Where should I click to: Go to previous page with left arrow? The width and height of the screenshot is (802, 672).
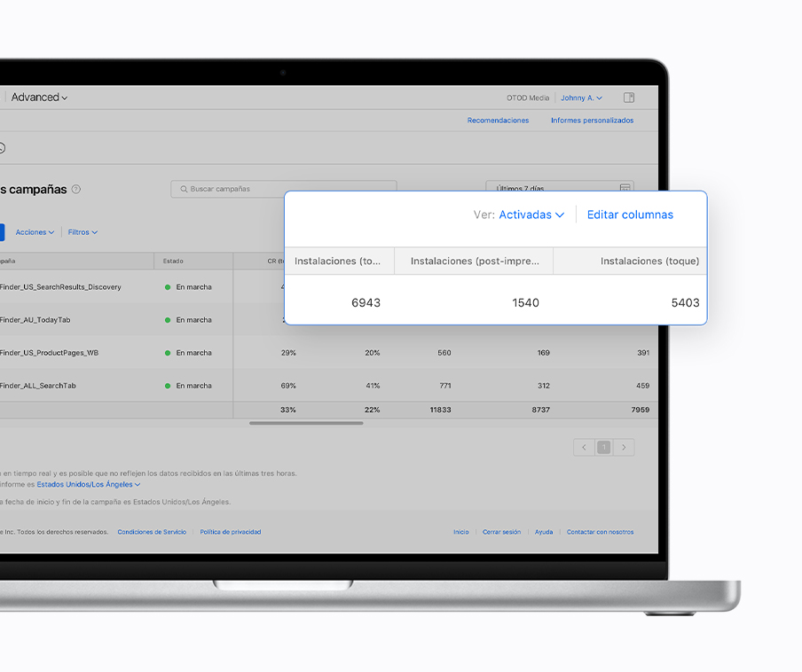click(x=584, y=448)
